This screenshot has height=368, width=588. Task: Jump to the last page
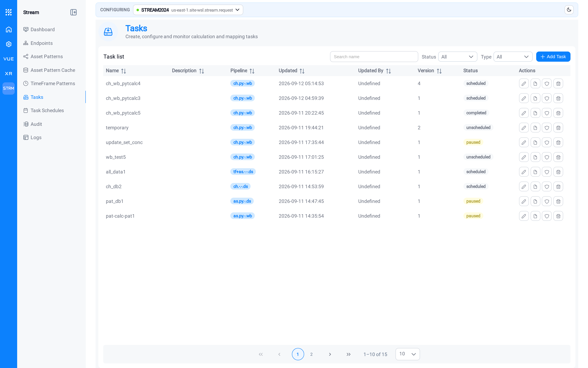[x=348, y=354]
